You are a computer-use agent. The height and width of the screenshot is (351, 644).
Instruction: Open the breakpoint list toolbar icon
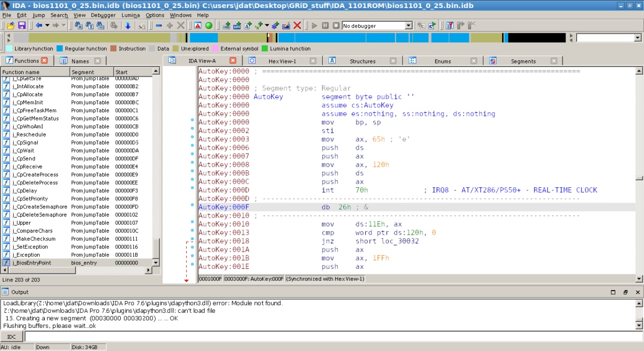point(449,26)
